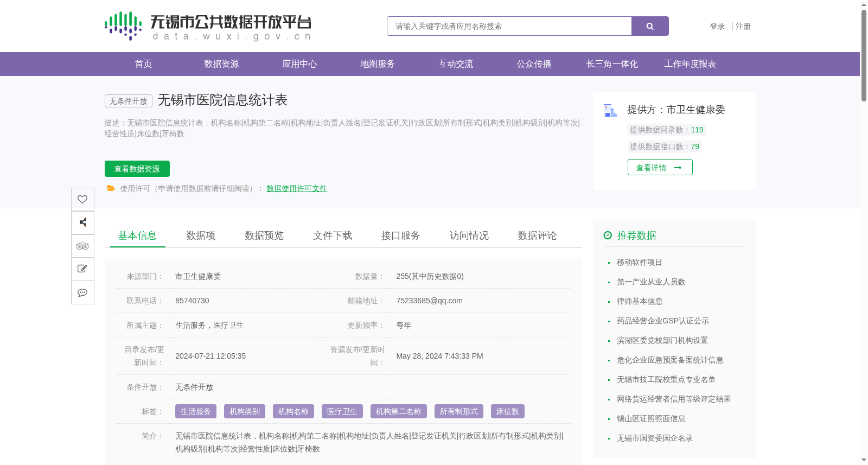Switch to the 文件下载 tab
The height and width of the screenshot is (465, 868).
(x=333, y=235)
